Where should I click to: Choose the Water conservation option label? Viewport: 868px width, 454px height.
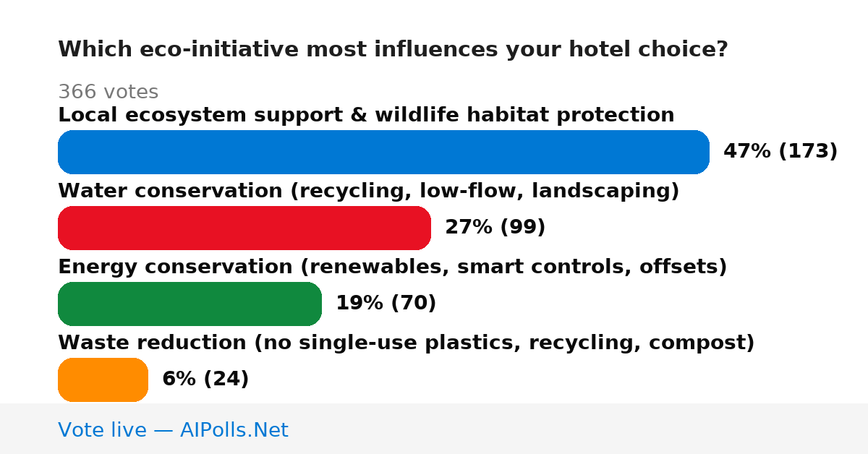point(369,192)
